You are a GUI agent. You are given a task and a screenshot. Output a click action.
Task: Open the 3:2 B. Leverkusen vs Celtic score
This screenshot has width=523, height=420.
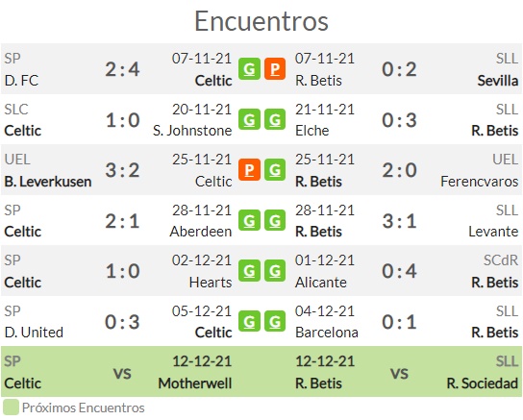[x=122, y=170]
